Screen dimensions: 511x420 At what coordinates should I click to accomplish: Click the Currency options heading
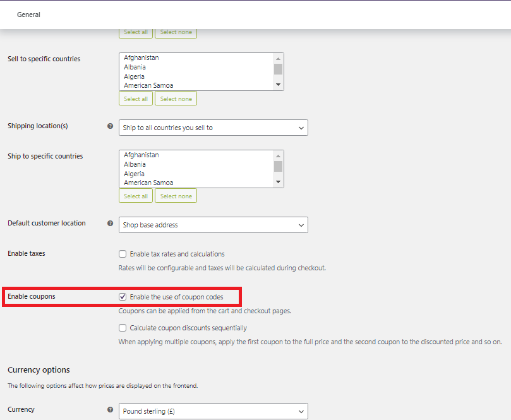39,370
